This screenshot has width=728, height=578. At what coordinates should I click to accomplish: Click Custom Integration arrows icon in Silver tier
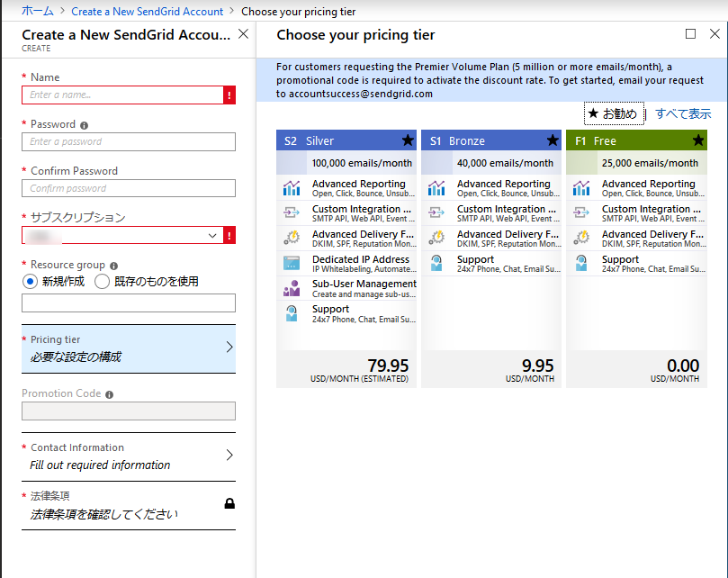coord(292,212)
